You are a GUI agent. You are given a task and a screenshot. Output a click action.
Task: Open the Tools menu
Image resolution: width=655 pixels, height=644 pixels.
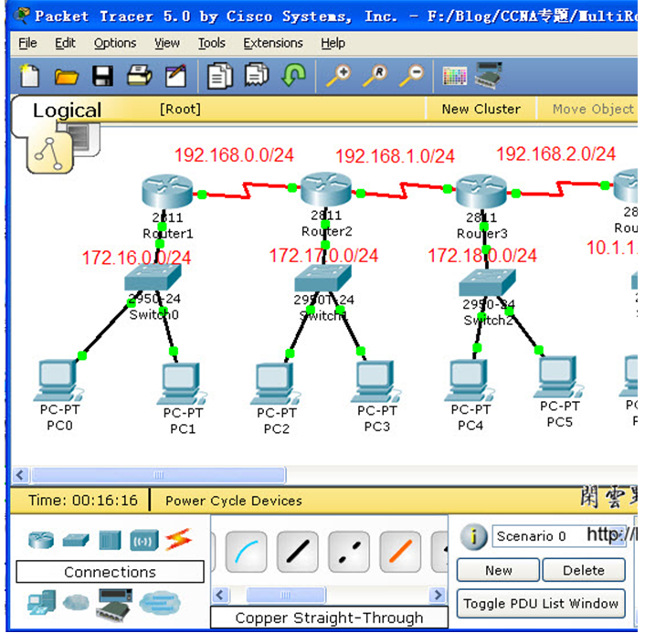[x=211, y=43]
